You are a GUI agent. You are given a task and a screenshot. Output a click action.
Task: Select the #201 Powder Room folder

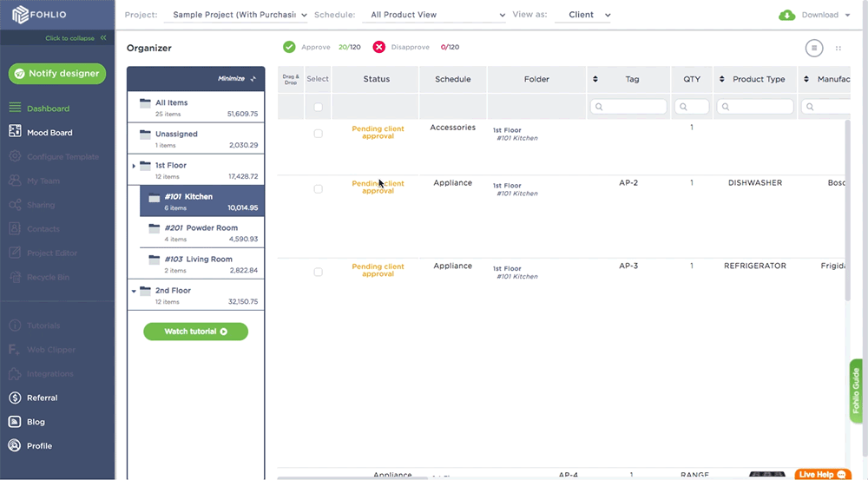[203, 233]
